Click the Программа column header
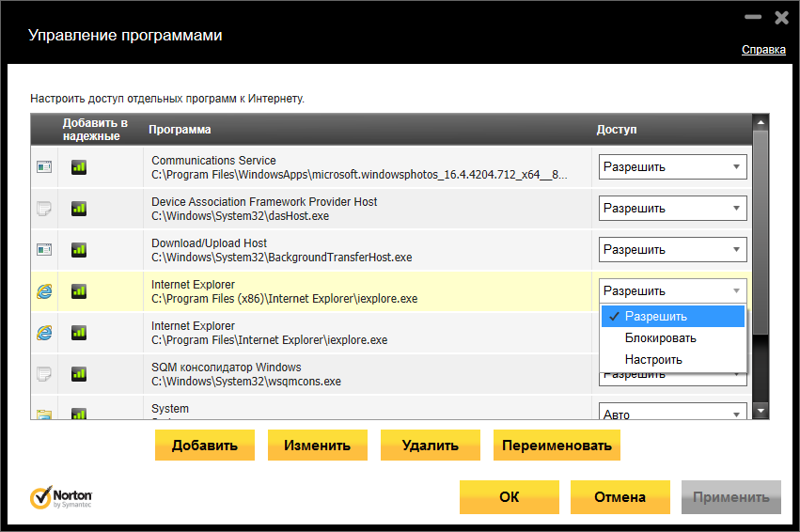 [x=180, y=130]
